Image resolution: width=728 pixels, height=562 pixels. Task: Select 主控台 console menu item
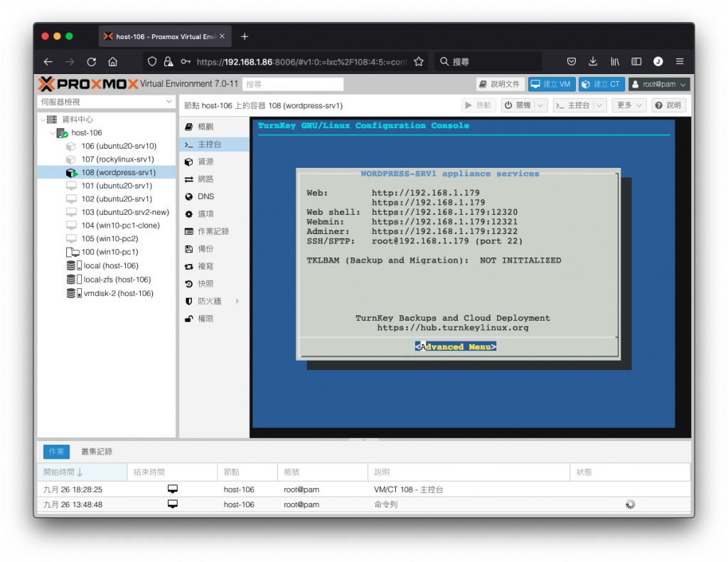[x=214, y=144]
